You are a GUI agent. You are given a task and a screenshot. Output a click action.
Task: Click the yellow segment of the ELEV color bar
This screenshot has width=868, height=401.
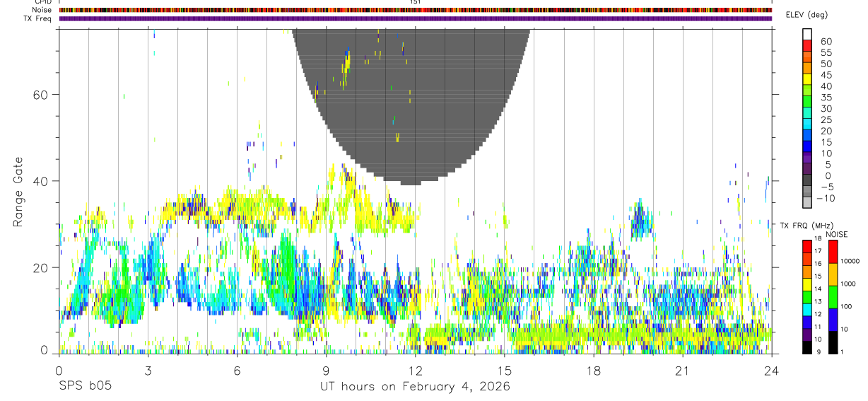[808, 79]
